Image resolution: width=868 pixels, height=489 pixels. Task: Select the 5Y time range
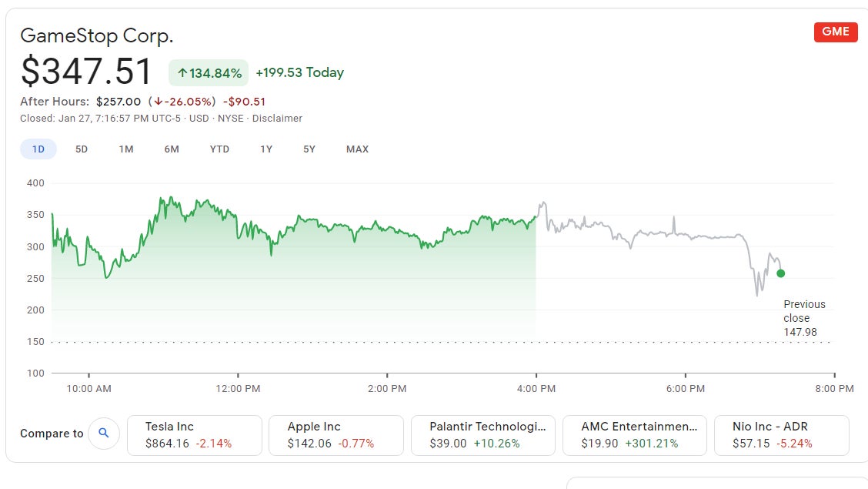coord(309,149)
